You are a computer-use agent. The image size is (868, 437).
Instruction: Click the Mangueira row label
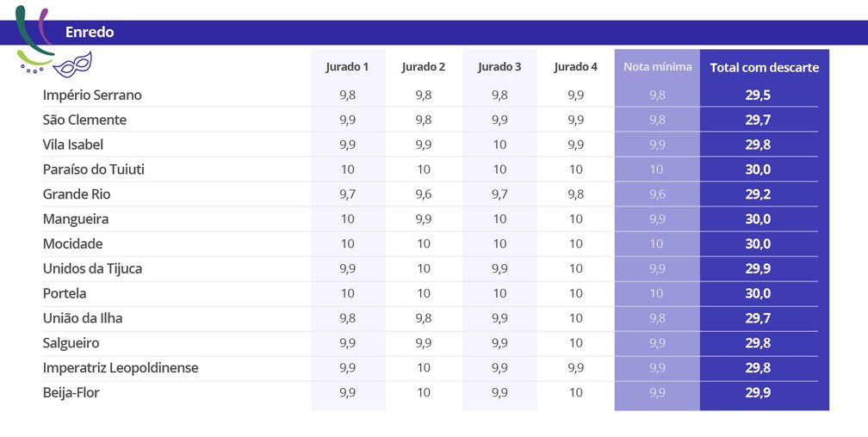pyautogui.click(x=76, y=219)
